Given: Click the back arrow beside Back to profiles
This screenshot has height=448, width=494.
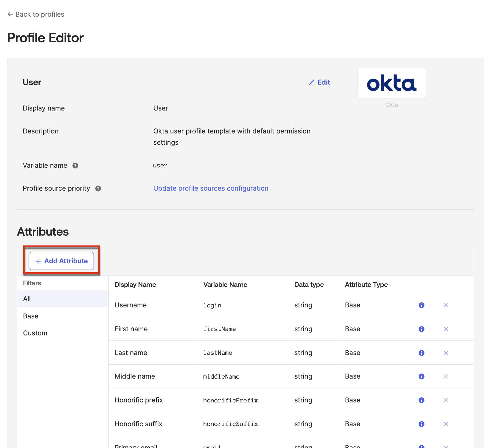Looking at the screenshot, I should [10, 14].
